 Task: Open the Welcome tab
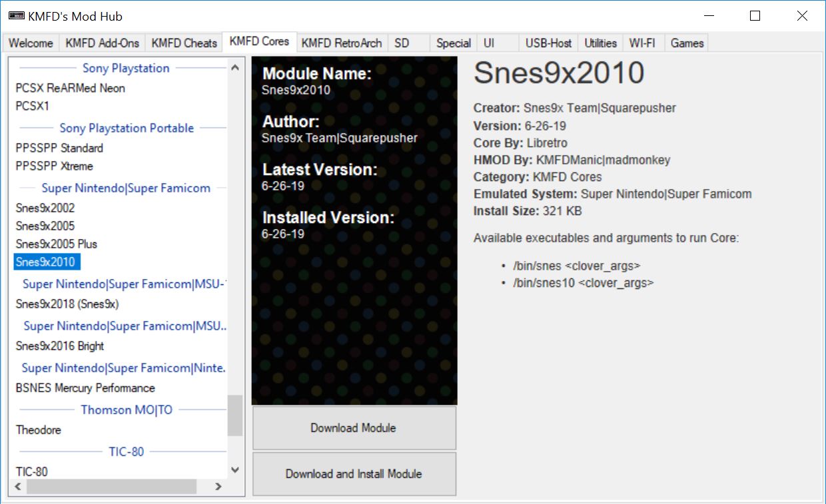[31, 43]
